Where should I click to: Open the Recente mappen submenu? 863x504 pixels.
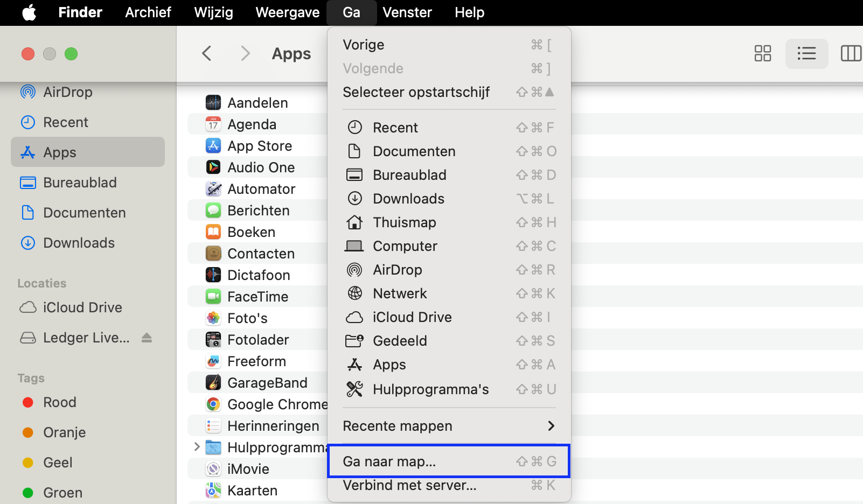coord(398,425)
